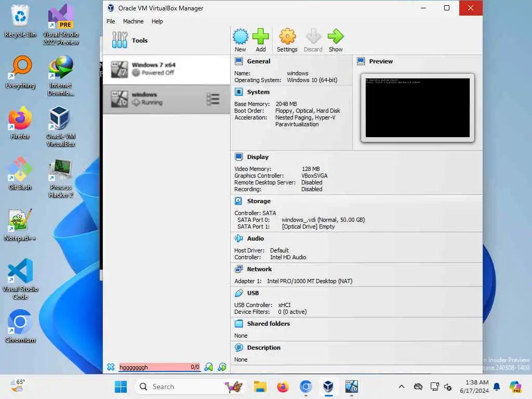Click the taskbar clock showing 1:38 AM
Screen dimensions: 532x399
tap(474, 387)
